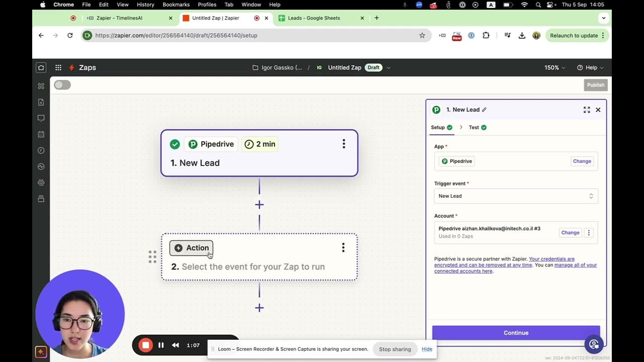Expand the New Lead panel to fullscreen
Image resolution: width=644 pixels, height=362 pixels.
tap(587, 110)
